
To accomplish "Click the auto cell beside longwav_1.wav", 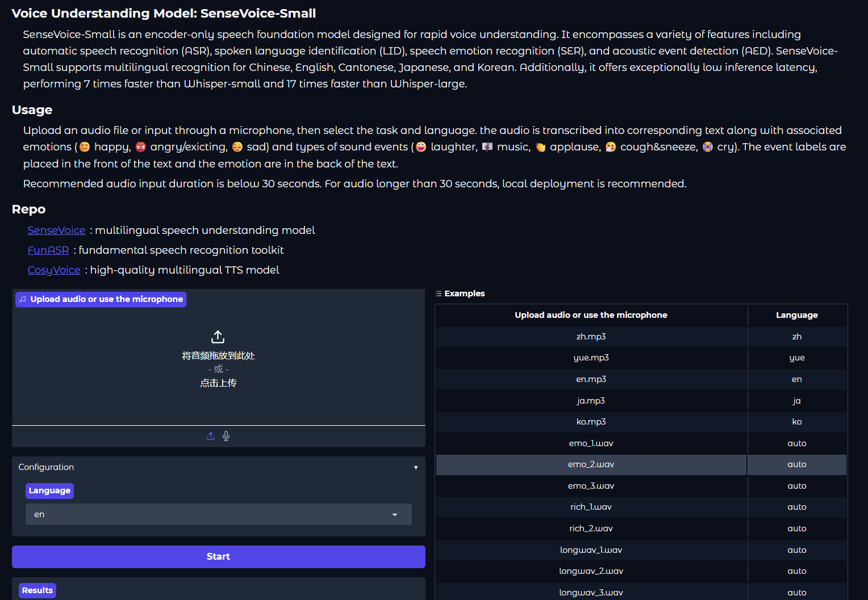I will (x=797, y=550).
